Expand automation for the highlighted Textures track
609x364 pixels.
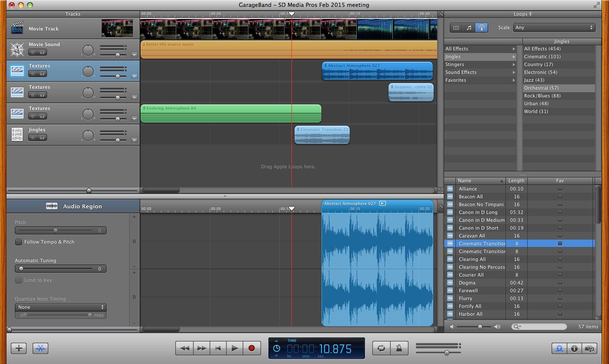[x=134, y=76]
